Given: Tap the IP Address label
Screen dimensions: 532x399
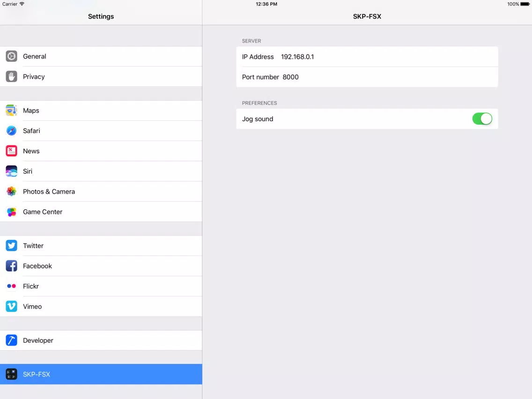Looking at the screenshot, I should (258, 57).
